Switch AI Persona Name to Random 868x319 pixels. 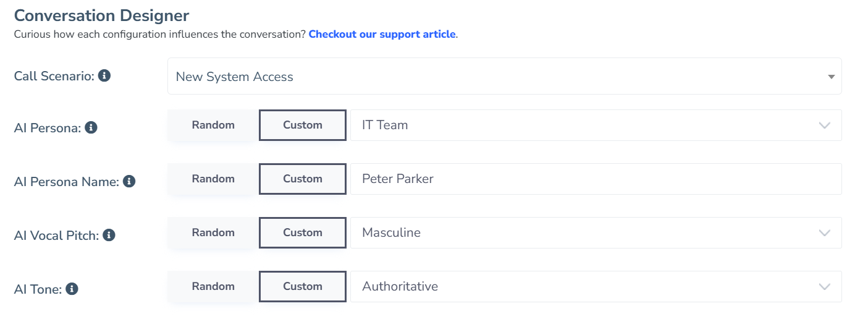pos(213,179)
